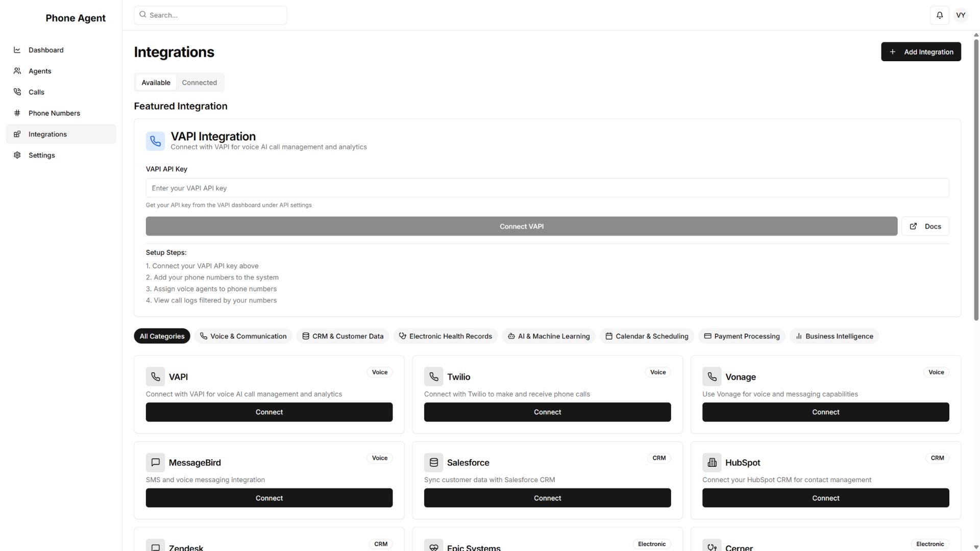Click the Add Integration button
The image size is (980, 551).
(x=921, y=52)
